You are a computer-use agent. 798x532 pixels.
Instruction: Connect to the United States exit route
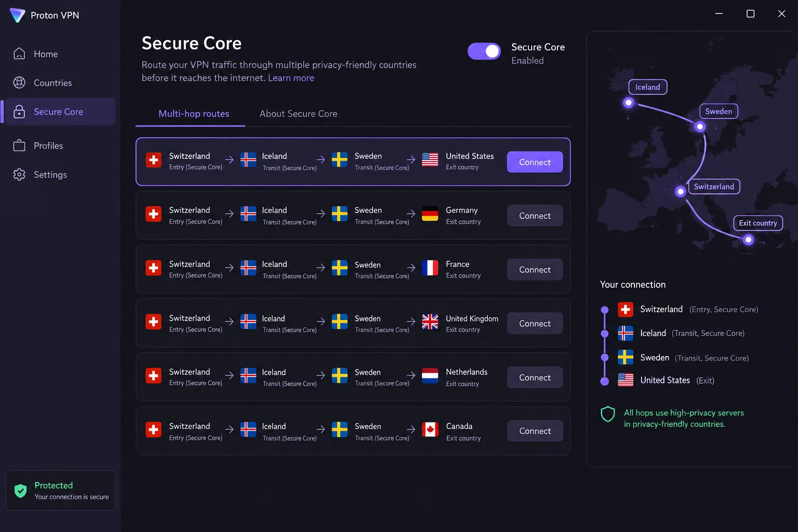point(535,162)
